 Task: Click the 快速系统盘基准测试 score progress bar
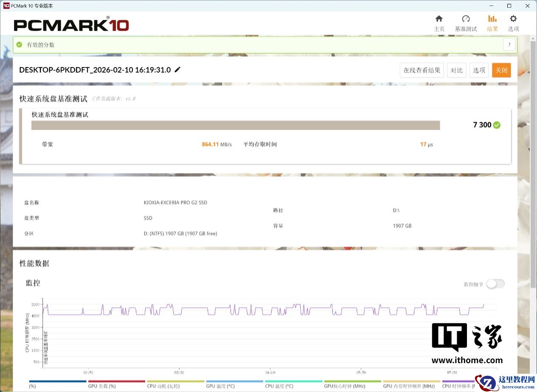coord(236,125)
